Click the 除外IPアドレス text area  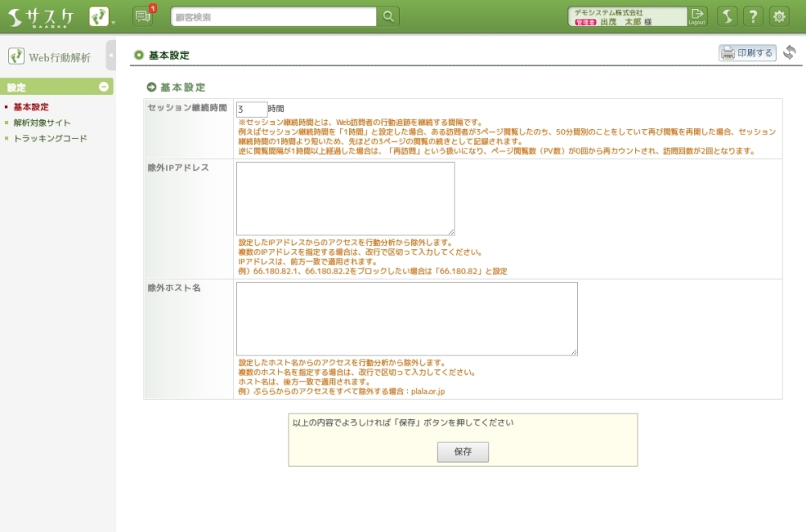(x=346, y=198)
